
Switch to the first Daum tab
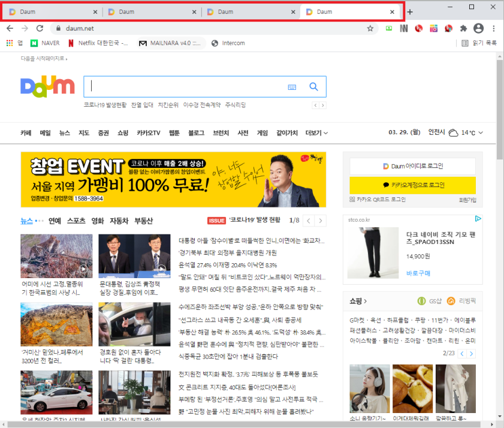pyautogui.click(x=52, y=12)
